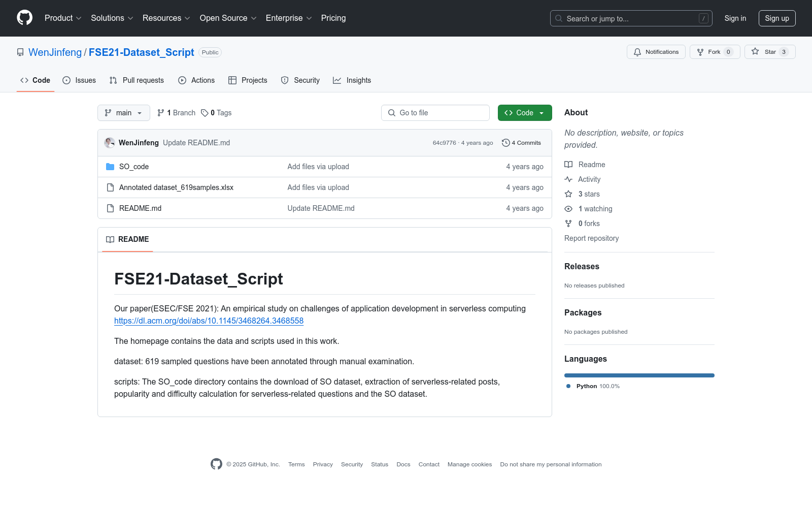Open the Pricing page
This screenshot has width=812, height=508.
pos(333,18)
